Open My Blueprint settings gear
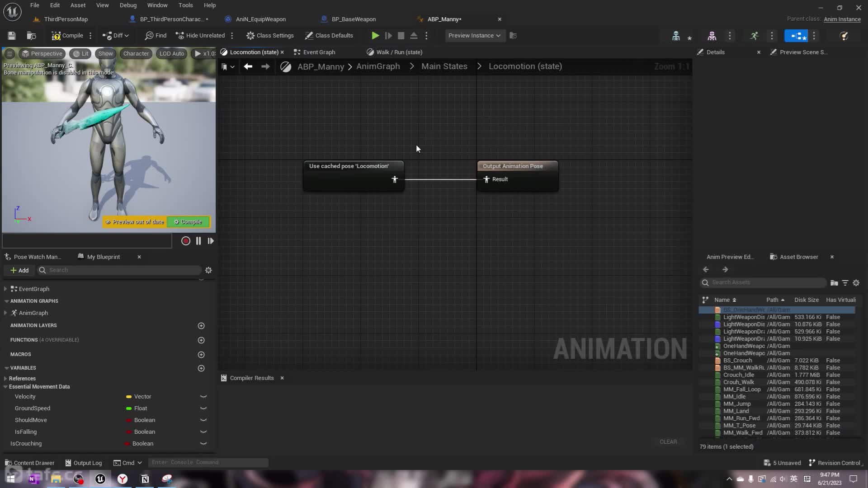The image size is (868, 488). 208,270
